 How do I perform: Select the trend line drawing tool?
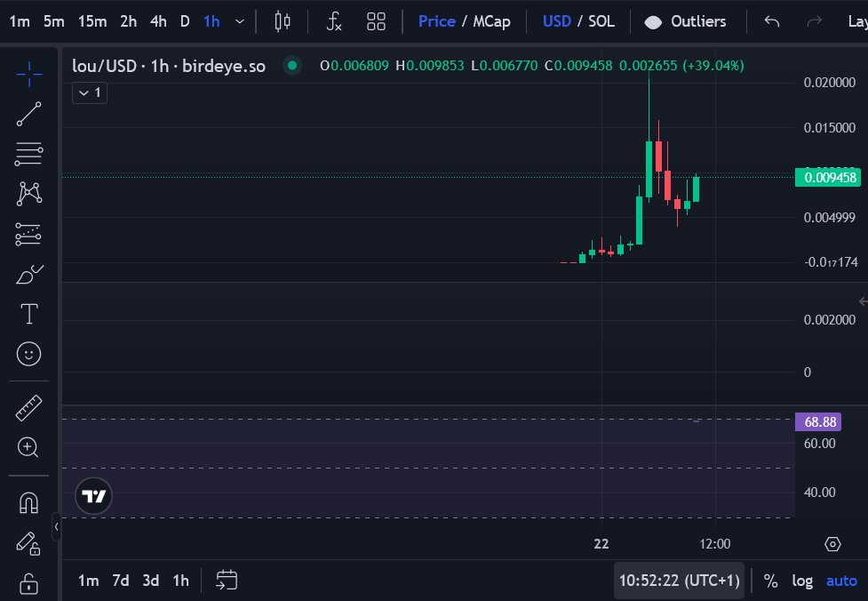coord(28,114)
